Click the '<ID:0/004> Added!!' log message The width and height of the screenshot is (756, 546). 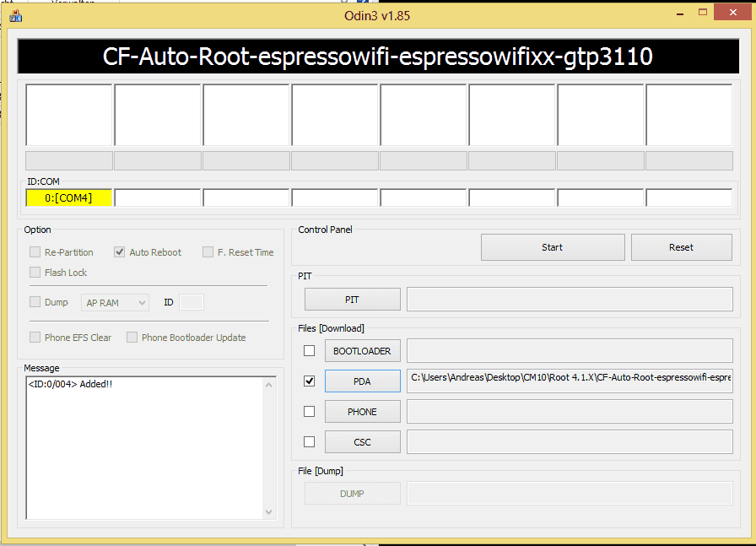[x=70, y=384]
